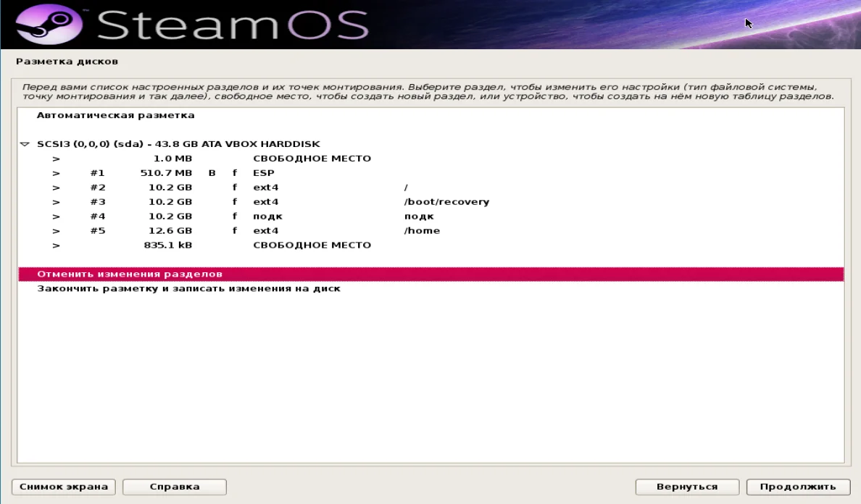Click the B bootable flag on partition #1
This screenshot has height=504, width=861.
212,173
